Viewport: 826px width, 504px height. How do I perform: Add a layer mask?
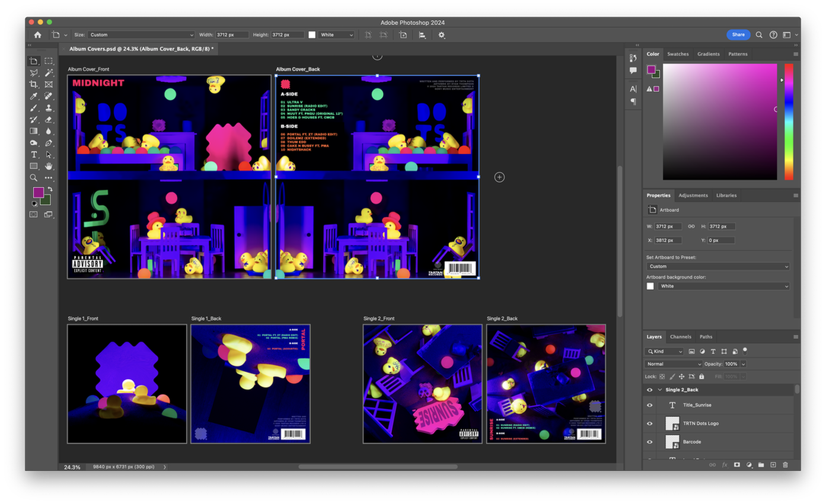737,465
